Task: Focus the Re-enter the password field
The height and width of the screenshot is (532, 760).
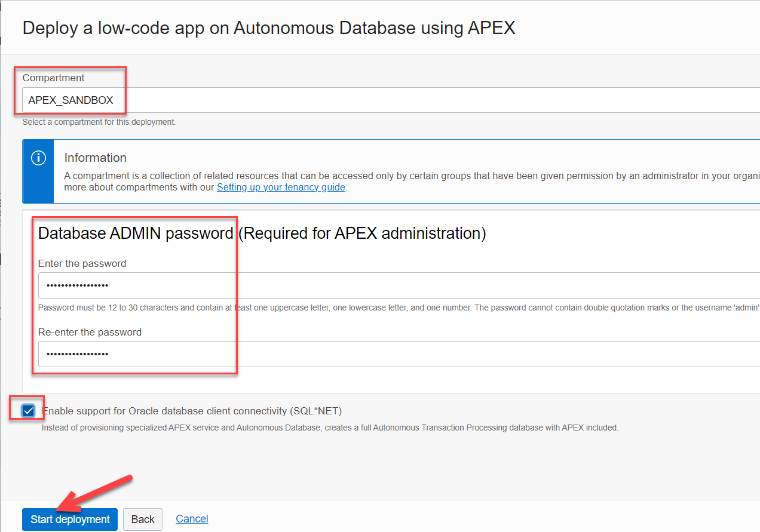Action: point(399,354)
